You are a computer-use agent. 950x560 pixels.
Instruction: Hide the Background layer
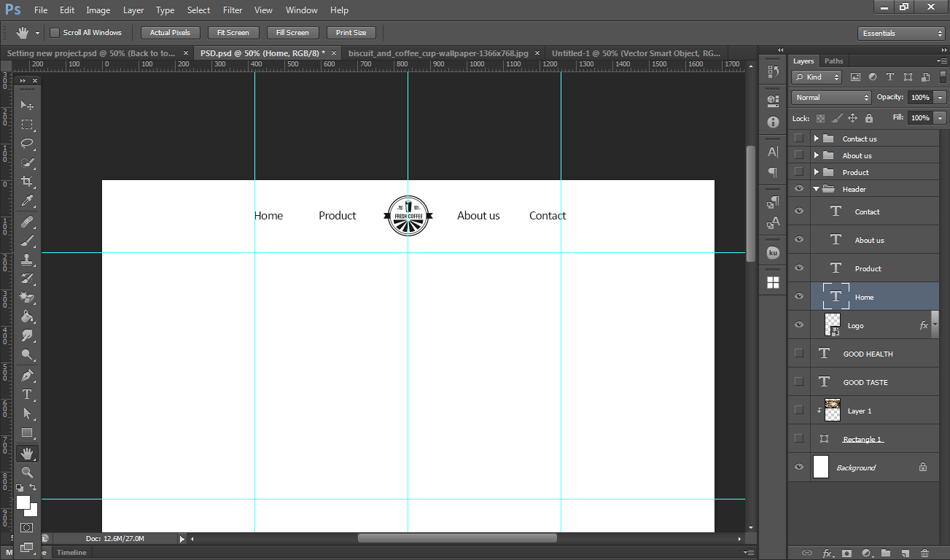[x=799, y=467]
